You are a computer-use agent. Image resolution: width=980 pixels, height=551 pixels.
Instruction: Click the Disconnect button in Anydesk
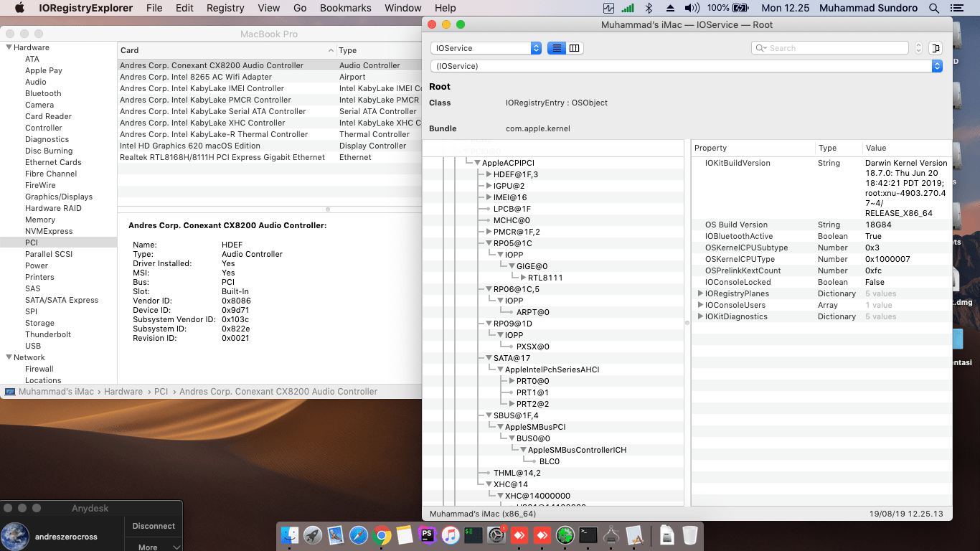tap(154, 526)
